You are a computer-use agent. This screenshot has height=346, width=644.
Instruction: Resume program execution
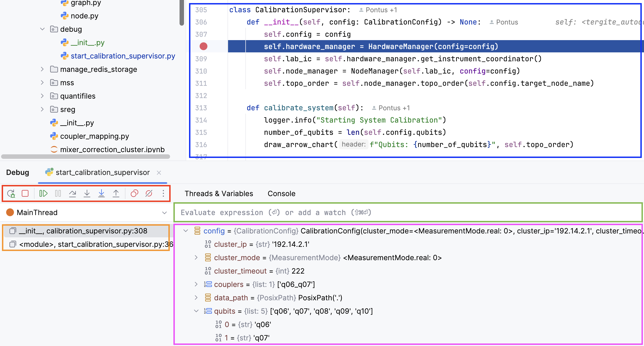click(x=43, y=193)
